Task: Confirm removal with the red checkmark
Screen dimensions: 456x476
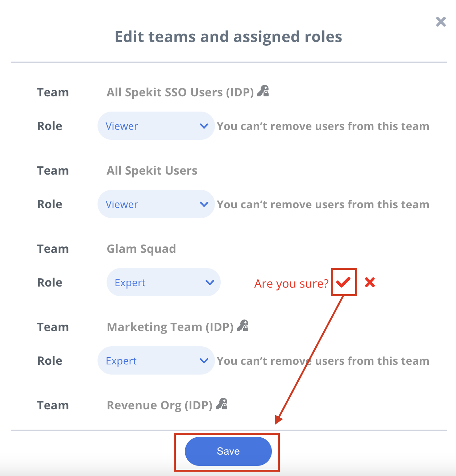Action: tap(343, 282)
